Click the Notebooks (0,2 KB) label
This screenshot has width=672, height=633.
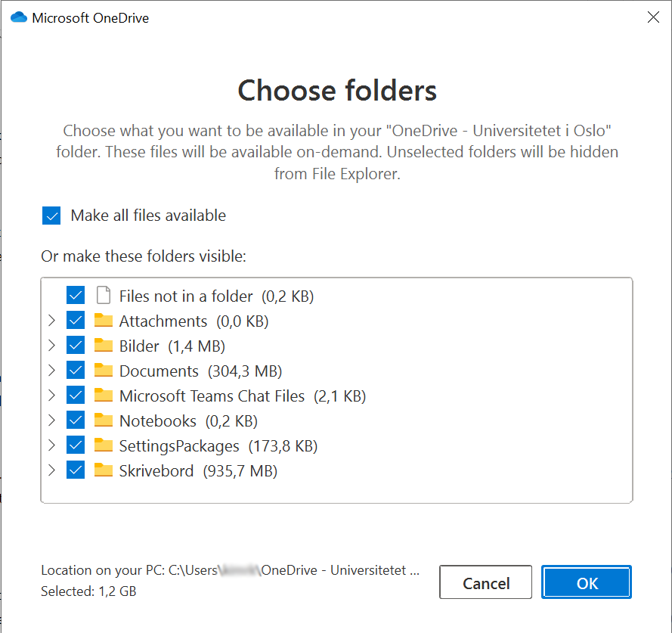pyautogui.click(x=188, y=421)
